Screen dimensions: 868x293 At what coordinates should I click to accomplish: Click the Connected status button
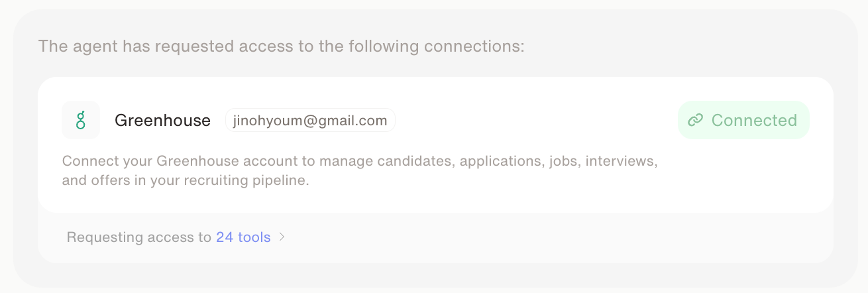point(743,120)
